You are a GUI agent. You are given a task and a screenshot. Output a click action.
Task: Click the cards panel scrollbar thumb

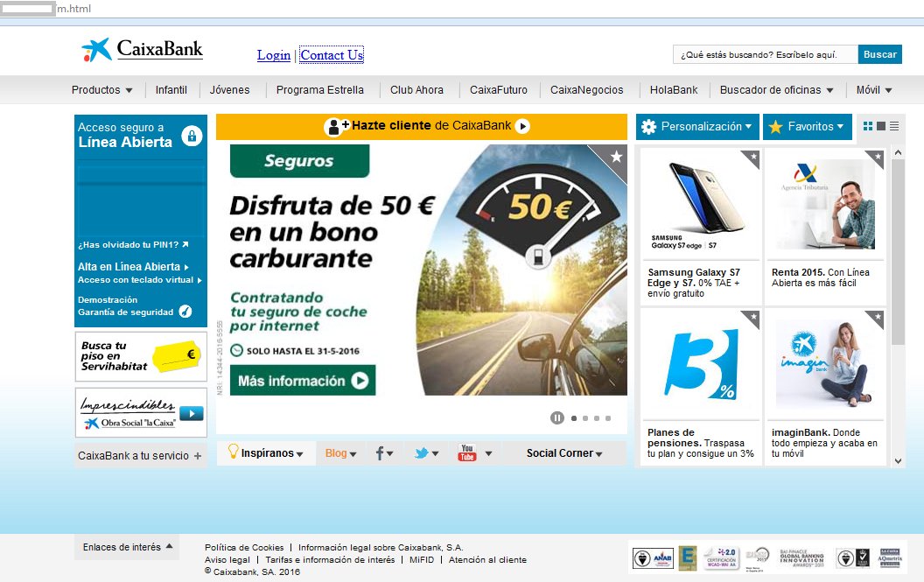898,252
